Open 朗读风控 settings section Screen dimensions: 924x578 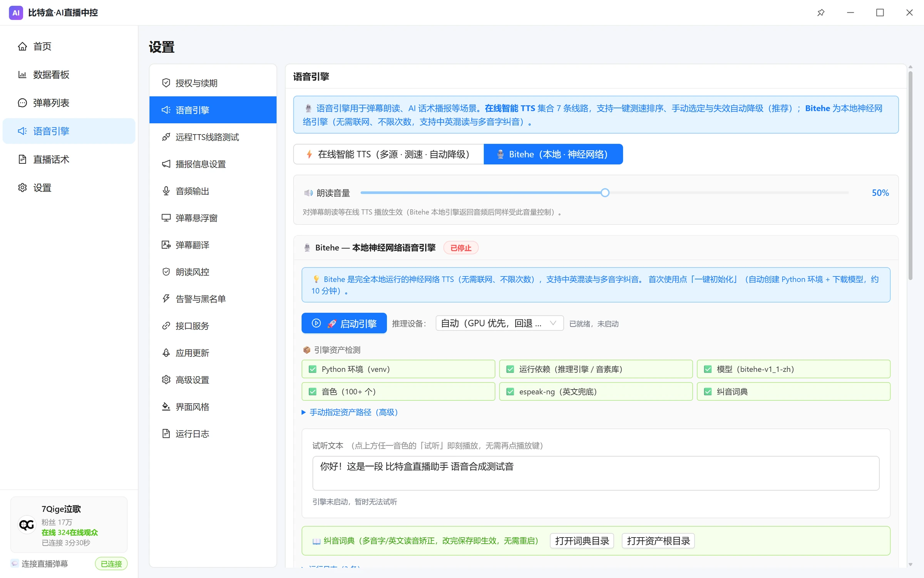click(x=213, y=272)
